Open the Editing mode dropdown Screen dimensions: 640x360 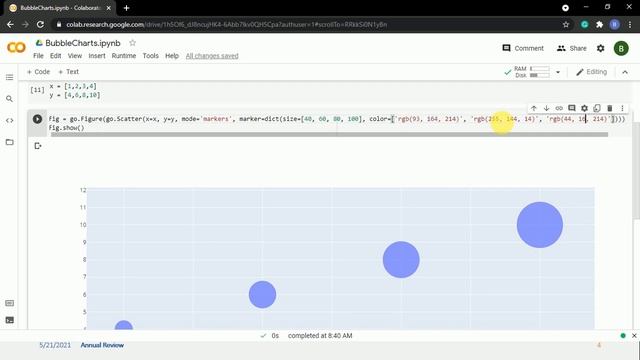(x=591, y=72)
